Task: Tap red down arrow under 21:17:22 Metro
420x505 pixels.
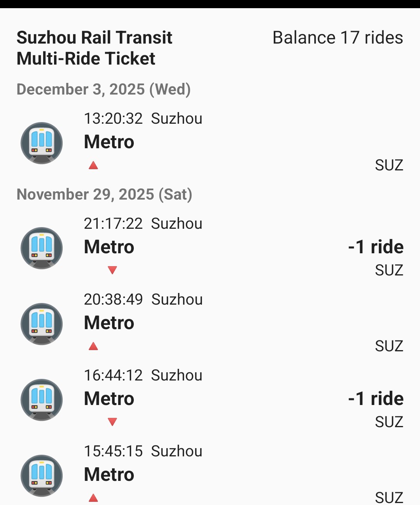Action: [x=112, y=270]
